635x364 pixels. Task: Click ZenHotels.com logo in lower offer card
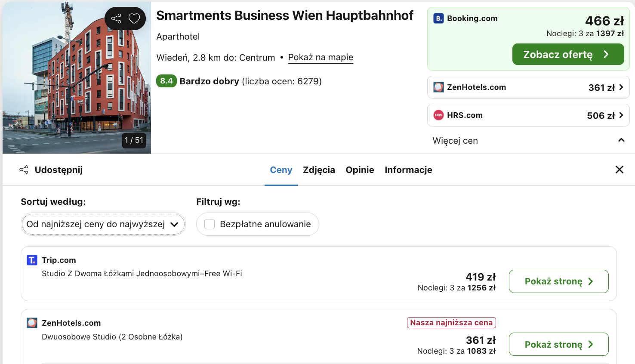[x=32, y=323]
